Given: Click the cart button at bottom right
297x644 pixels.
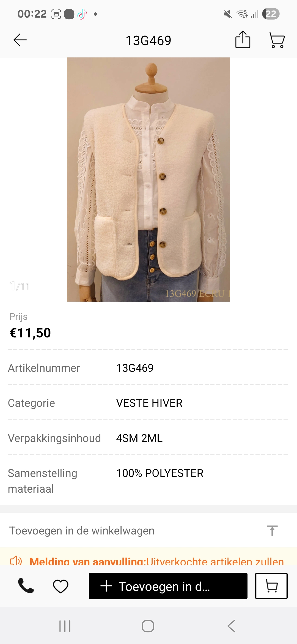Looking at the screenshot, I should pos(271,586).
